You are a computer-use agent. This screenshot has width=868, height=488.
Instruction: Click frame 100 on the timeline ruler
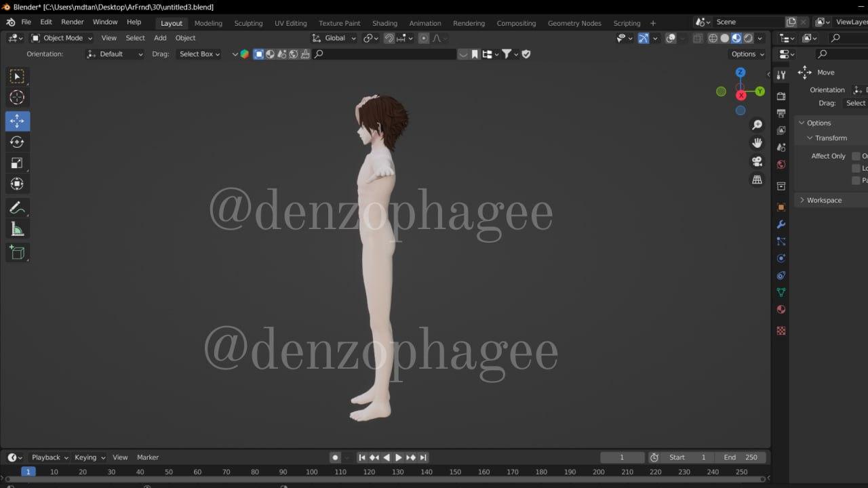311,472
